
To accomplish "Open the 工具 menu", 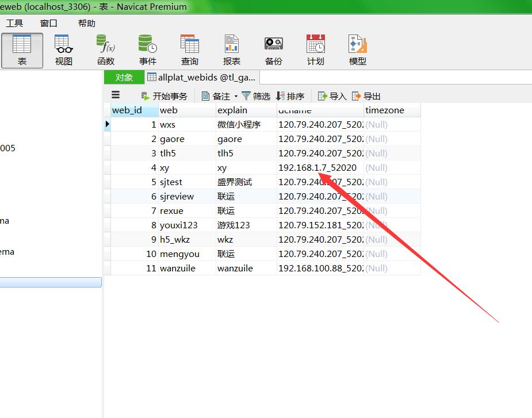I will click(14, 23).
